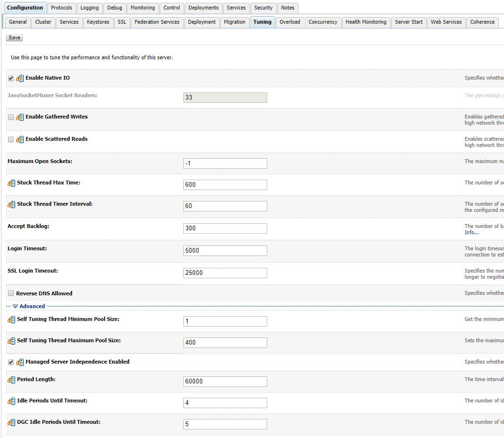
Task: Uncheck the Enable Native IO checkbox
Action: [x=10, y=78]
